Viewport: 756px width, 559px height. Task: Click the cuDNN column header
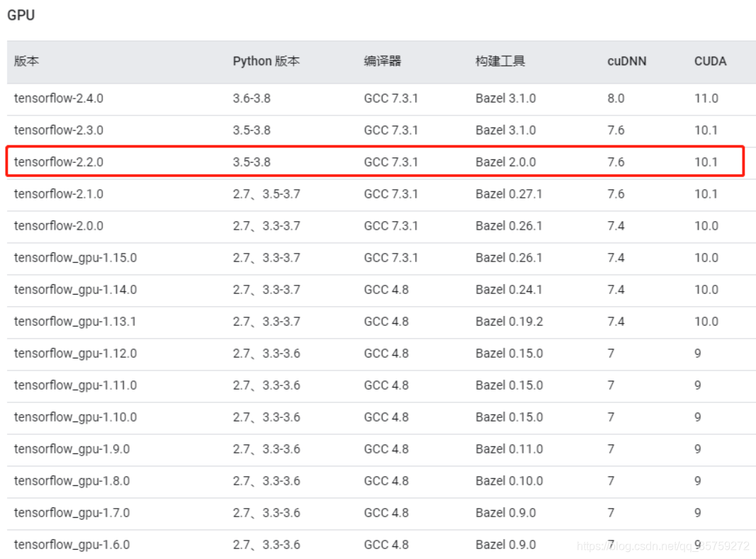[627, 61]
